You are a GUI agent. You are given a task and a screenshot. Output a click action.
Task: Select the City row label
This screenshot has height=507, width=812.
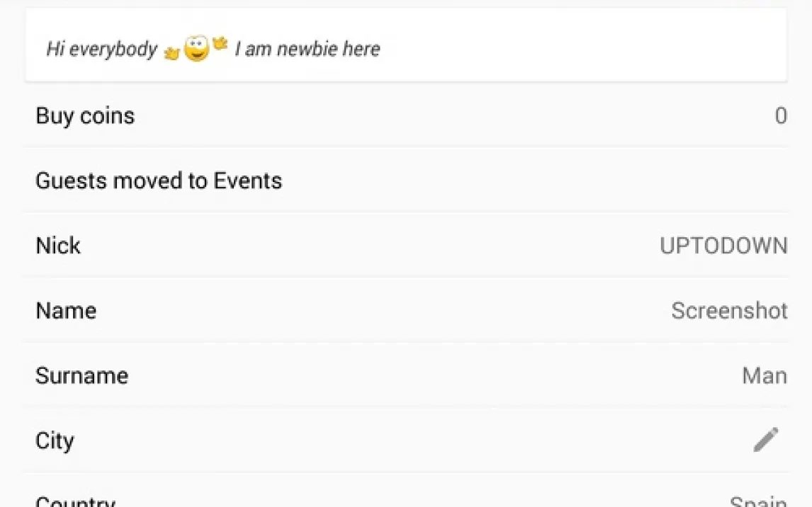point(55,440)
